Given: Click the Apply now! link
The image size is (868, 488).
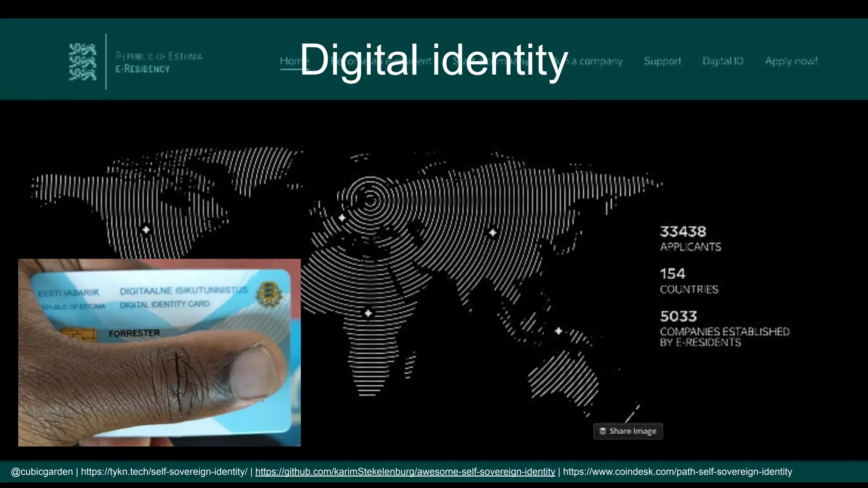Looking at the screenshot, I should (x=791, y=61).
